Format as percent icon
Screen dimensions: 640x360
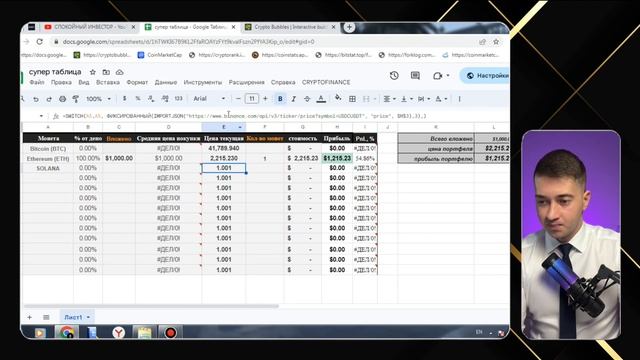coord(138,98)
